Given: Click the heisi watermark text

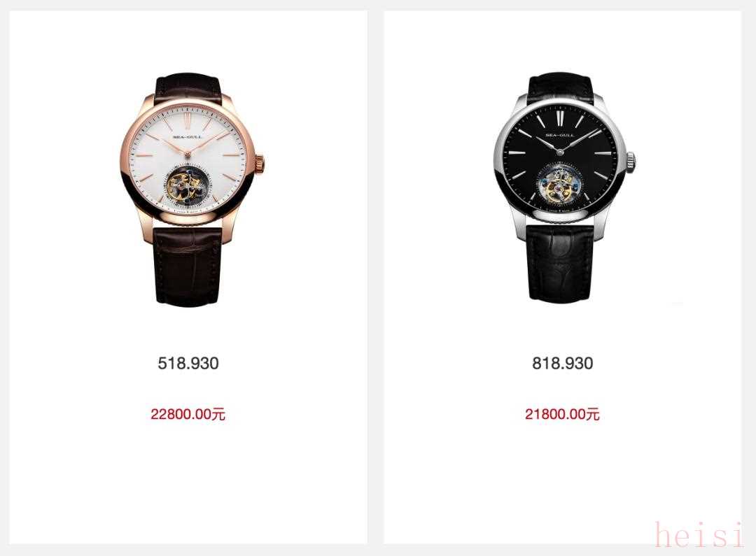Looking at the screenshot, I should (x=699, y=535).
